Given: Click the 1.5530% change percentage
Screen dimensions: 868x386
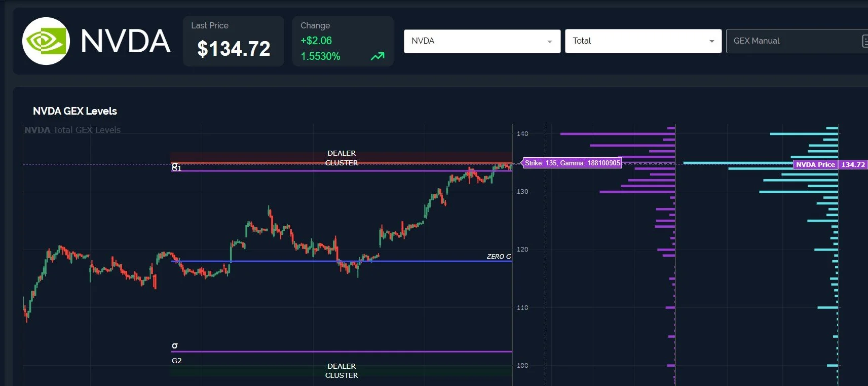Looking at the screenshot, I should (x=320, y=56).
